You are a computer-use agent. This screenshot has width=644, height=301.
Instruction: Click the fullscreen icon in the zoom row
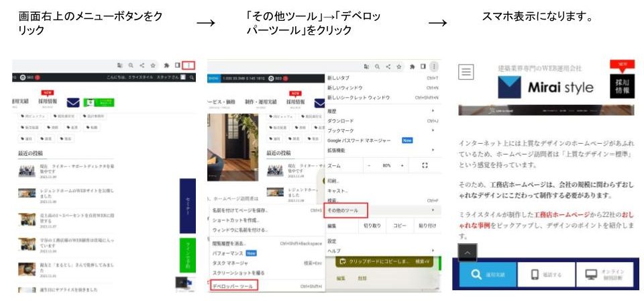pos(425,165)
